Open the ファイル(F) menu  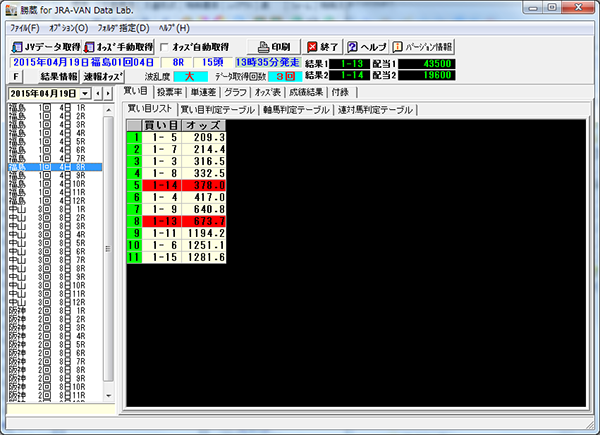(24, 28)
